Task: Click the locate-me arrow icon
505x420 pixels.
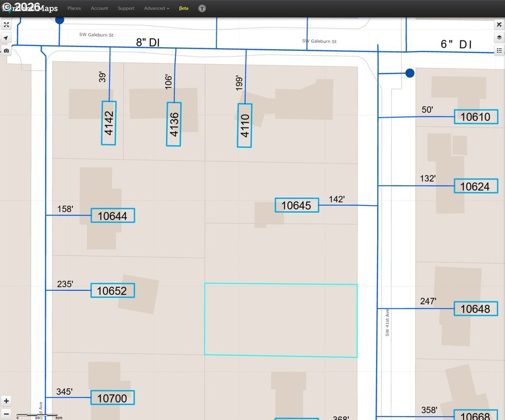Action: [x=6, y=38]
